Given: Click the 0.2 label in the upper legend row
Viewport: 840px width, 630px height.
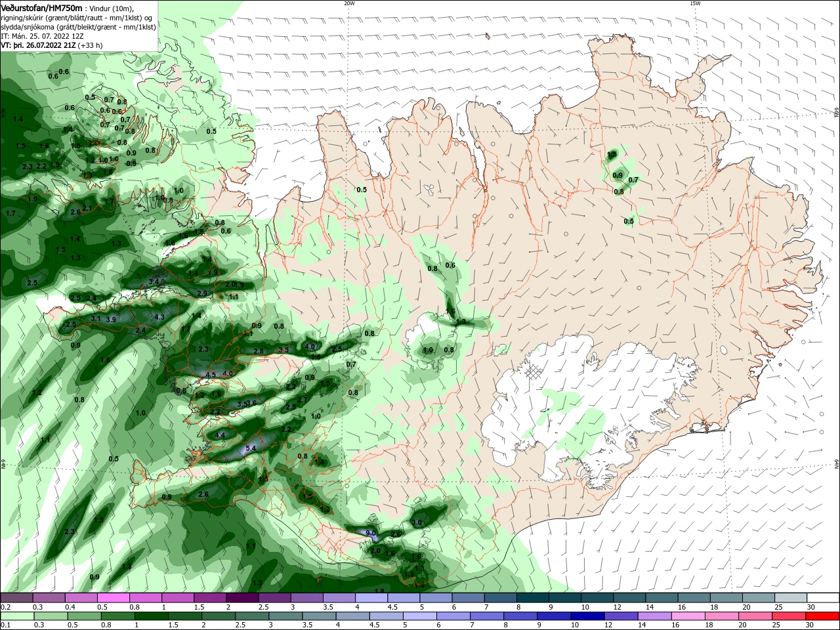Looking at the screenshot, I should pyautogui.click(x=5, y=608).
